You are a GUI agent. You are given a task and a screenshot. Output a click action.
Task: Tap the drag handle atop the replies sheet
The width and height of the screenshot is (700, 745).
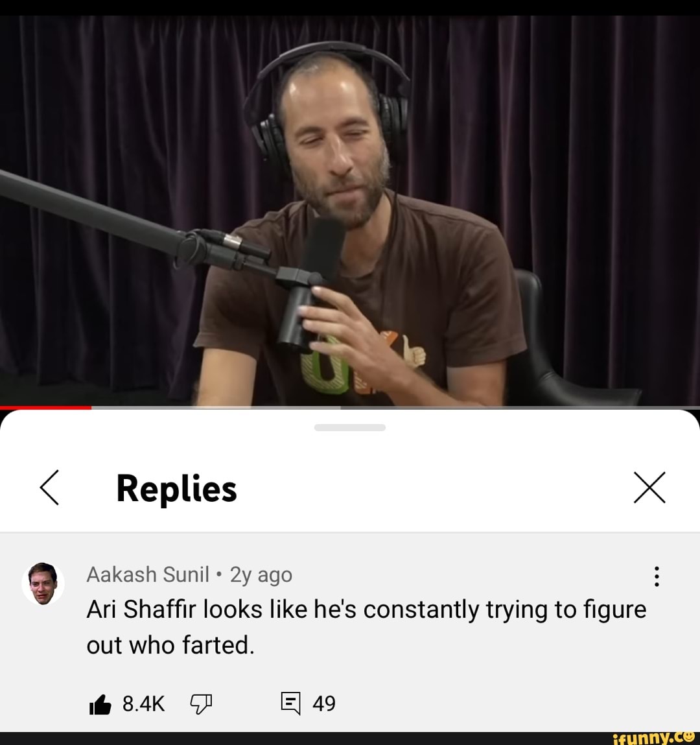350,428
